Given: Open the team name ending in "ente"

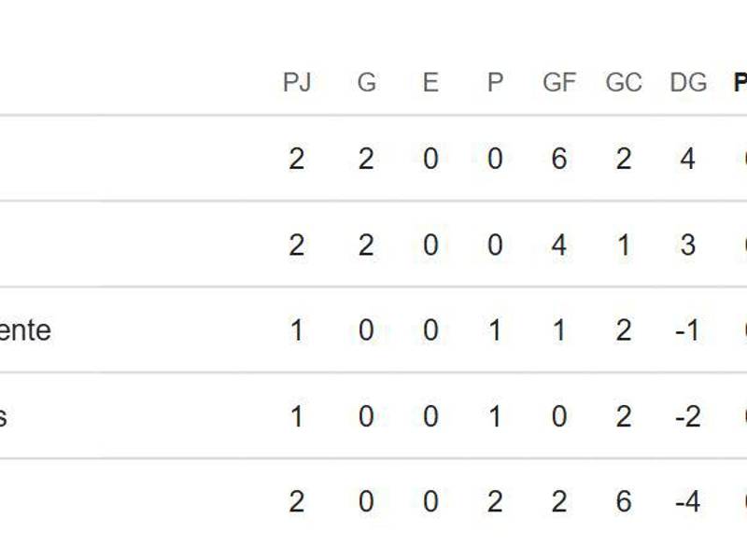Looking at the screenshot, I should (25, 330).
